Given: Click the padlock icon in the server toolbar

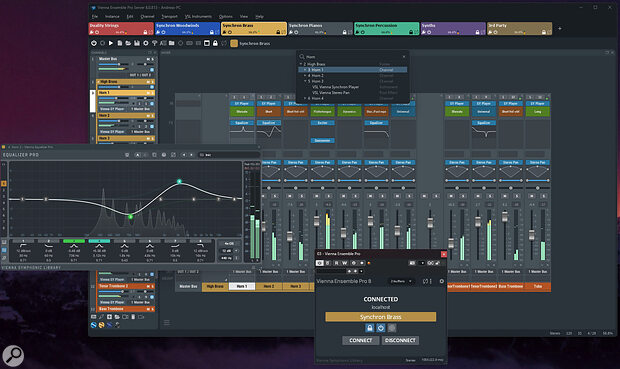Looking at the screenshot, I should click(215, 43).
